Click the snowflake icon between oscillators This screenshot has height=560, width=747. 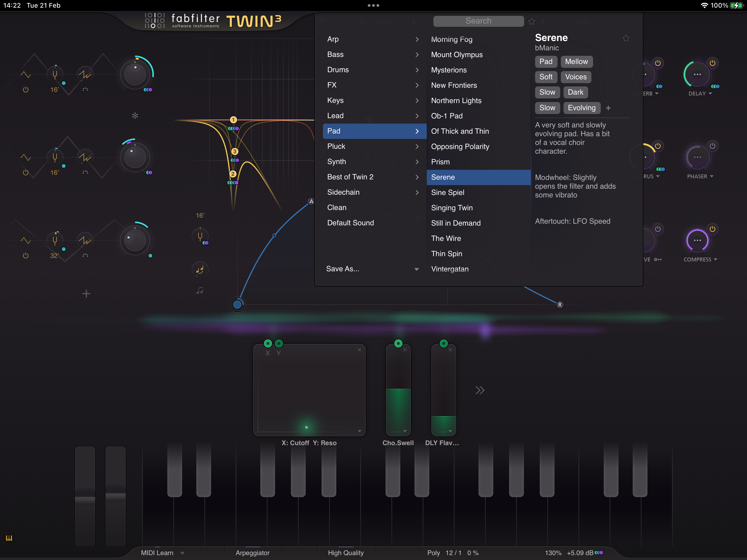[135, 116]
